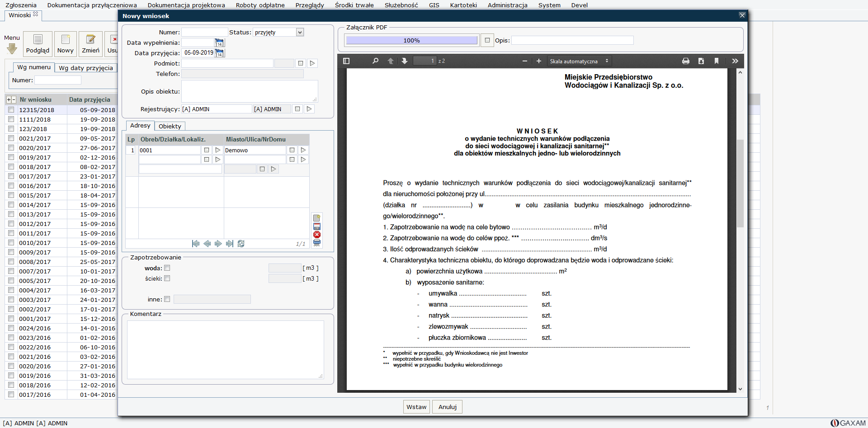
Task: Check the box for wniosek 123/2018
Action: click(11, 129)
